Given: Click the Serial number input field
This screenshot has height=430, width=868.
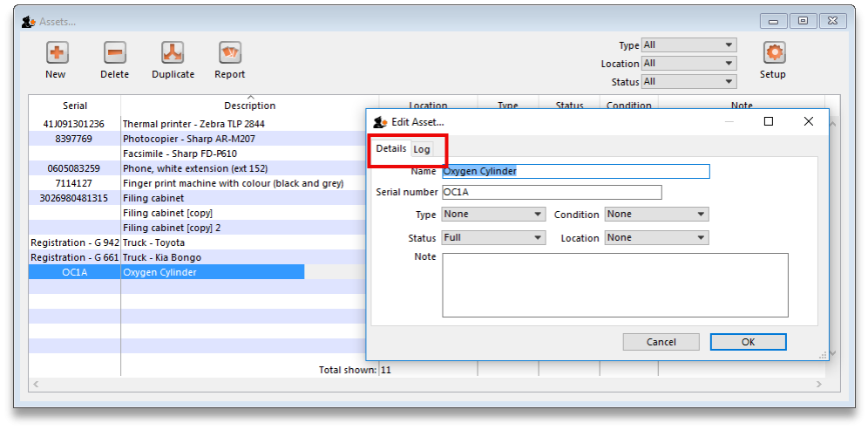Looking at the screenshot, I should [551, 192].
